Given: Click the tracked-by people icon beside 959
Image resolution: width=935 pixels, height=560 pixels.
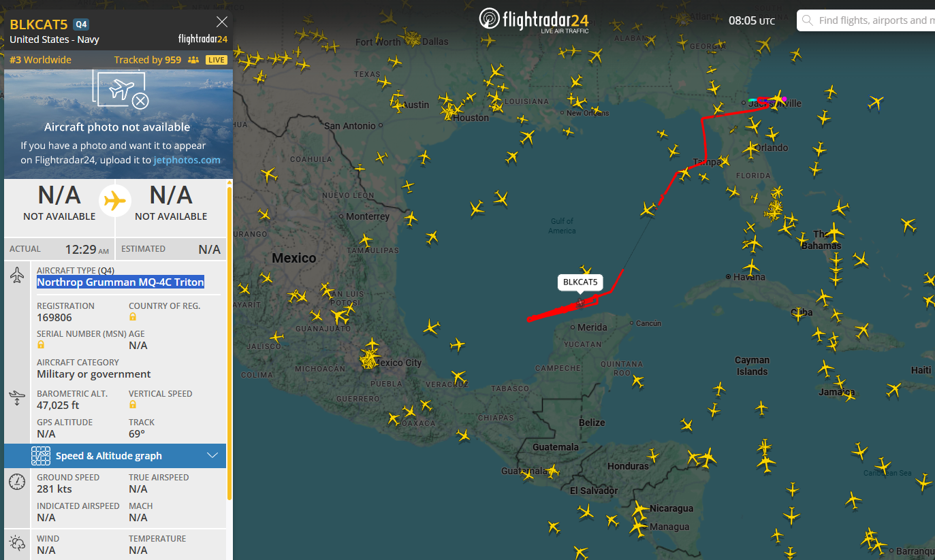Looking at the screenshot, I should [193, 60].
